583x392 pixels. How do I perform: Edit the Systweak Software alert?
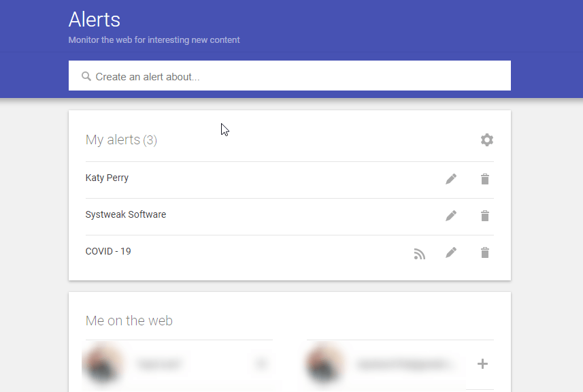pyautogui.click(x=451, y=216)
